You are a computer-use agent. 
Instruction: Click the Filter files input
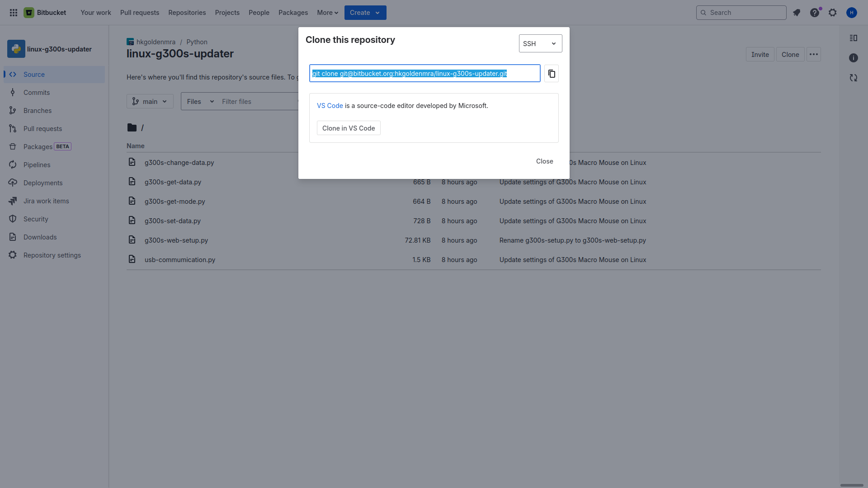(258, 101)
